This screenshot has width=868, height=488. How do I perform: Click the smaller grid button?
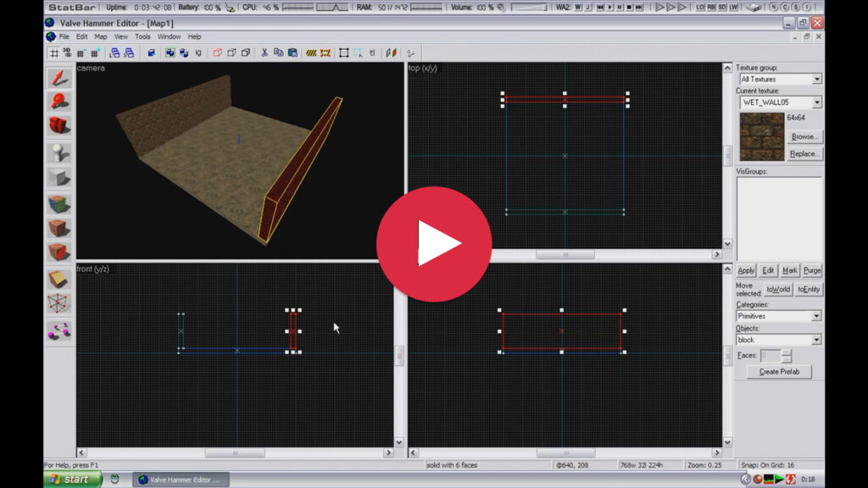[81, 53]
